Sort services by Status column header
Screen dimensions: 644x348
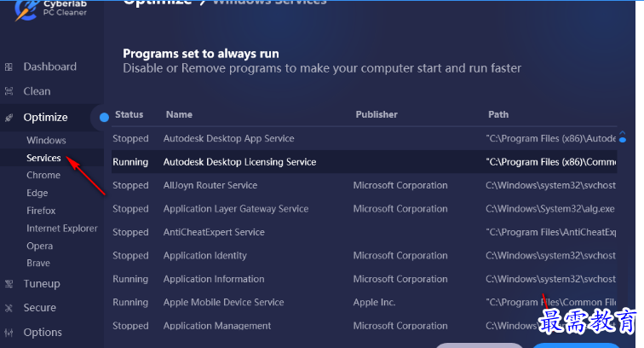coord(129,114)
